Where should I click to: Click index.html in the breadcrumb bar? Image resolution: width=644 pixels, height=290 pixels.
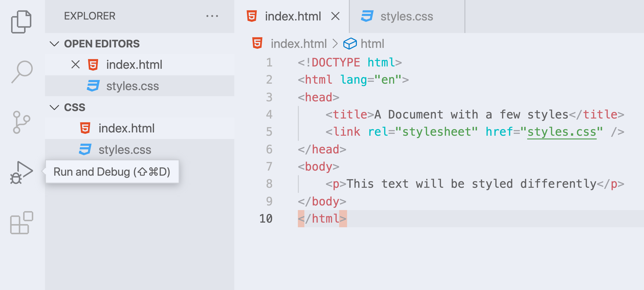click(x=299, y=44)
